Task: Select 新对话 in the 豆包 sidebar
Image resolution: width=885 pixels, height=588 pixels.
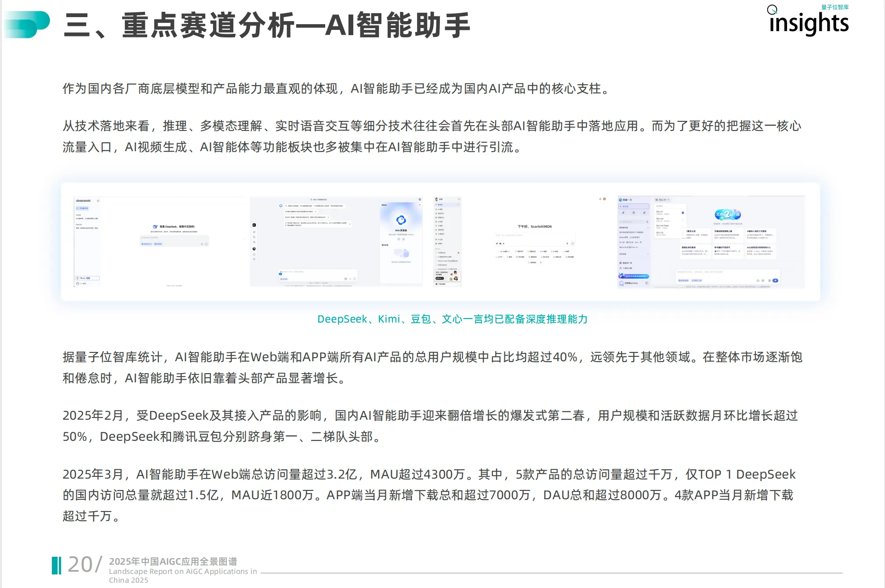Action: (x=440, y=205)
